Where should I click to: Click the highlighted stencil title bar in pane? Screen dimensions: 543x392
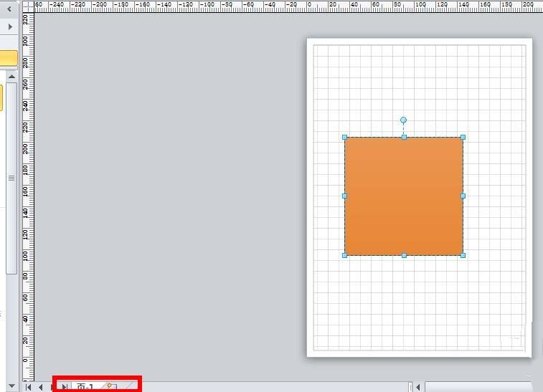[9, 59]
